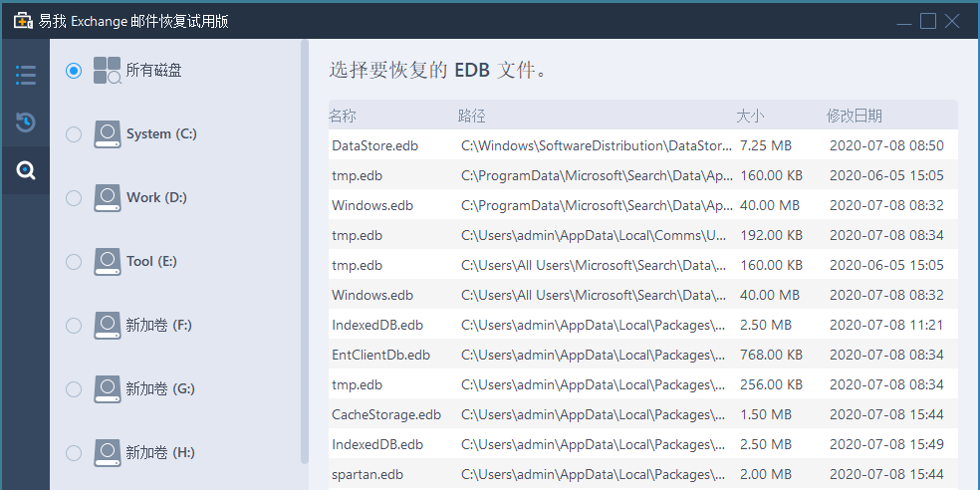Select the DataStore.edb file row
The width and height of the screenshot is (980, 490).
[643, 145]
